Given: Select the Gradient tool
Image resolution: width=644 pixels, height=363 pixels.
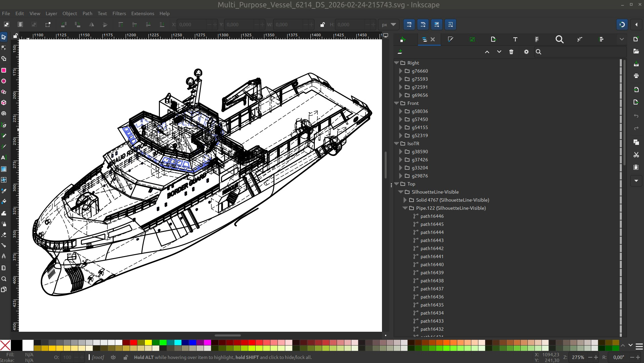Looking at the screenshot, I should [x=4, y=169].
